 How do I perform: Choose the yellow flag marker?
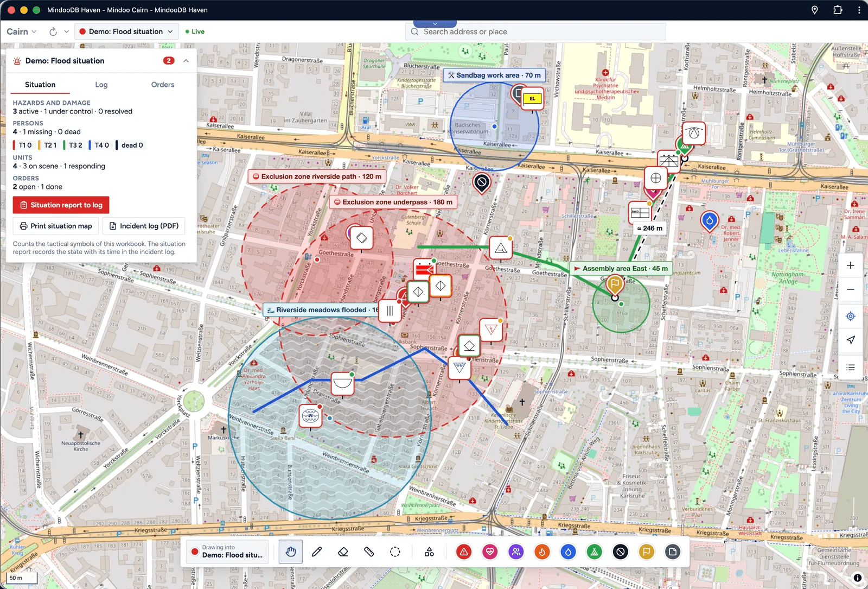pos(646,552)
